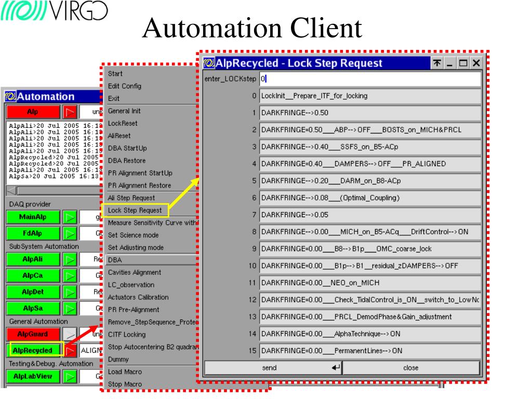Click the stay-on-top arrow icon in AlpRecycled title bar
The width and height of the screenshot is (532, 399).
[x=437, y=63]
